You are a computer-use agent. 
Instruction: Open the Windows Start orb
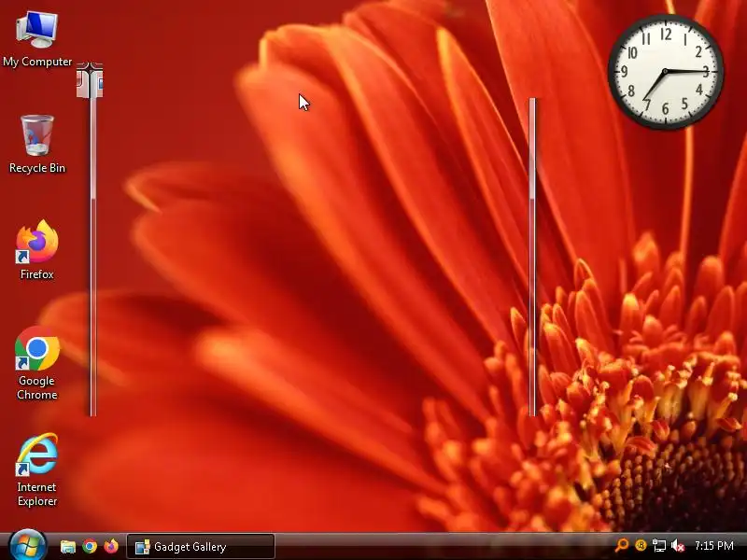(27, 545)
